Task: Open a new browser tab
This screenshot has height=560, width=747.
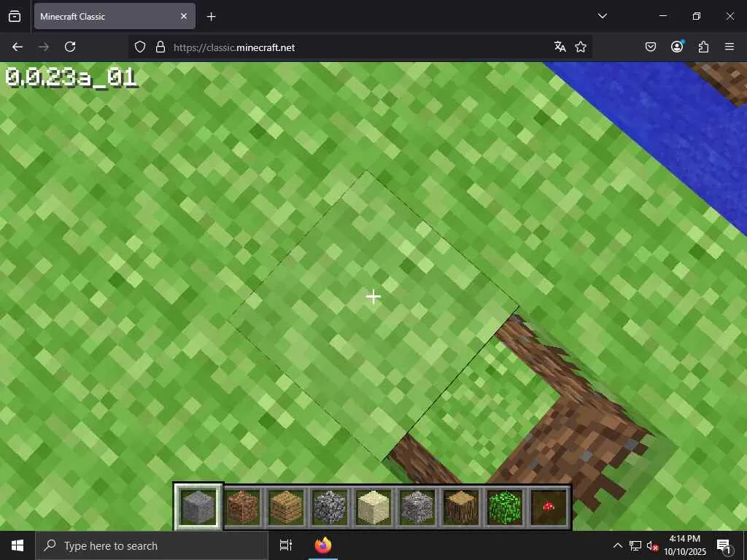Action: coord(212,17)
